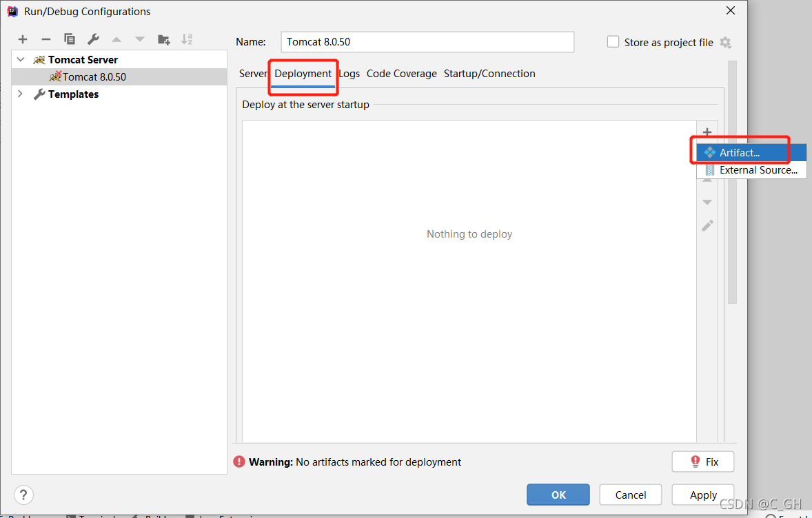The width and height of the screenshot is (812, 518).
Task: Expand the Templates tree node
Action: 20,94
